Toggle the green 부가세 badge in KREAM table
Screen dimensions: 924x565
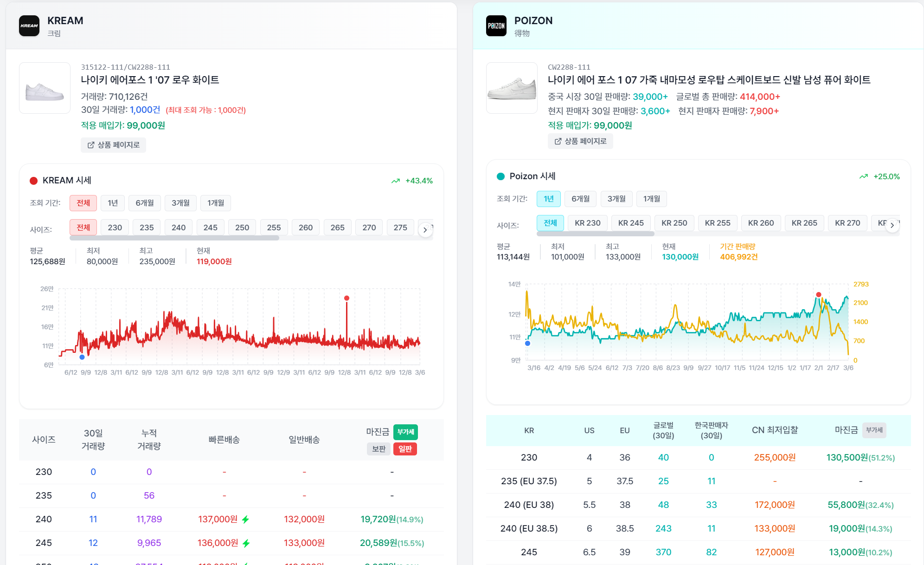pyautogui.click(x=405, y=432)
